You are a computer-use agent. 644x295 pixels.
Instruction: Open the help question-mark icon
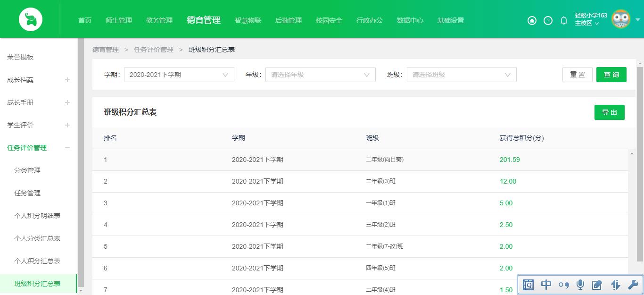547,21
